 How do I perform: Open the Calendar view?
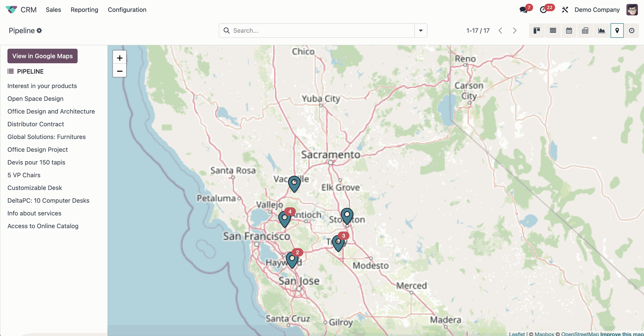point(569,30)
